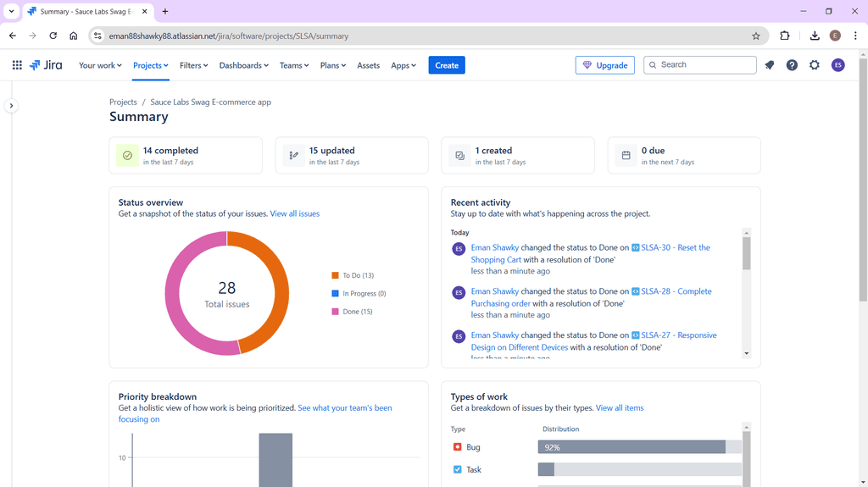Screen dimensions: 868x487
Task: Click the orange To Do legend swatch
Action: coord(335,275)
